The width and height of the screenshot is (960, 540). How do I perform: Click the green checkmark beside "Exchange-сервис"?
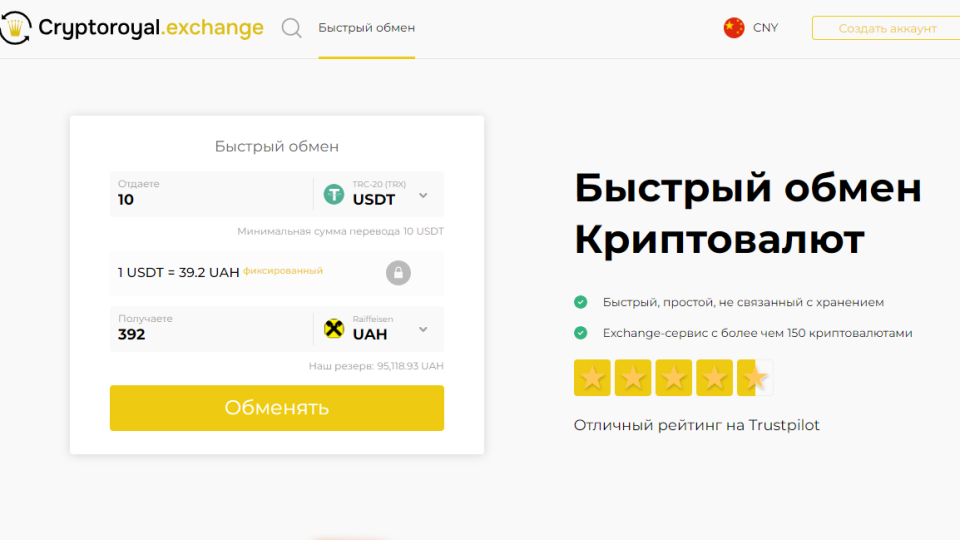580,333
